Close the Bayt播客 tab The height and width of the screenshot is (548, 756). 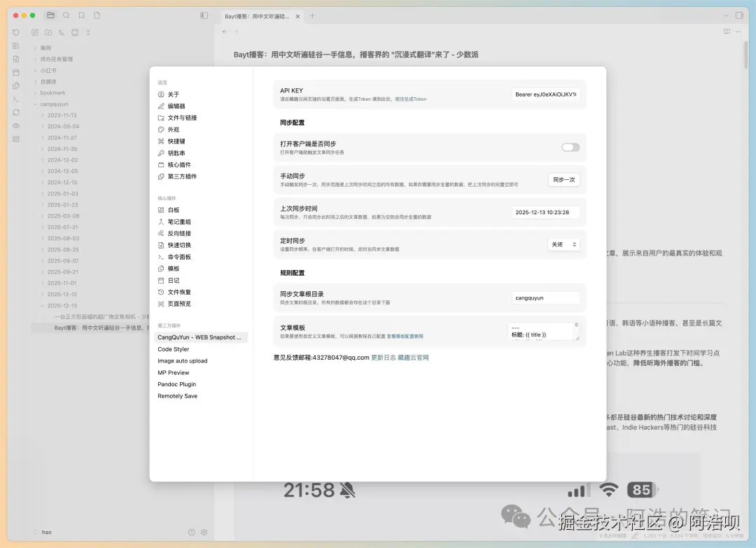(x=297, y=16)
